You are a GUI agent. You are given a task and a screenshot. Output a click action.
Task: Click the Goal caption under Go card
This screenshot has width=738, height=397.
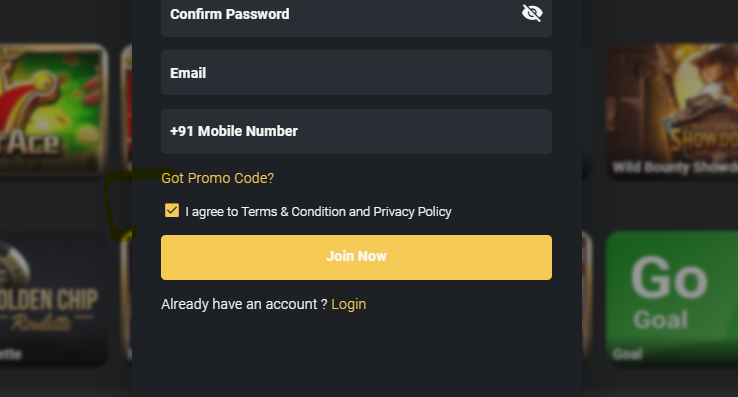pyautogui.click(x=627, y=354)
